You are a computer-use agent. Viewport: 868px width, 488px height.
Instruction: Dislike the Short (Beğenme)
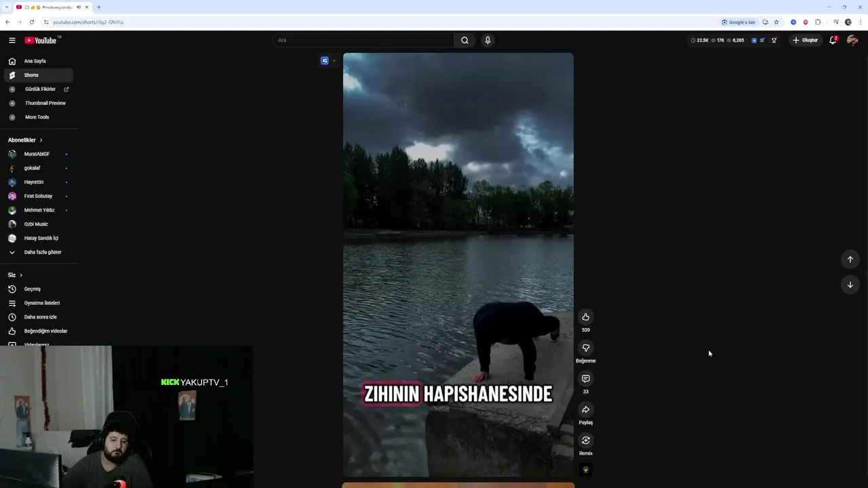coord(586,348)
